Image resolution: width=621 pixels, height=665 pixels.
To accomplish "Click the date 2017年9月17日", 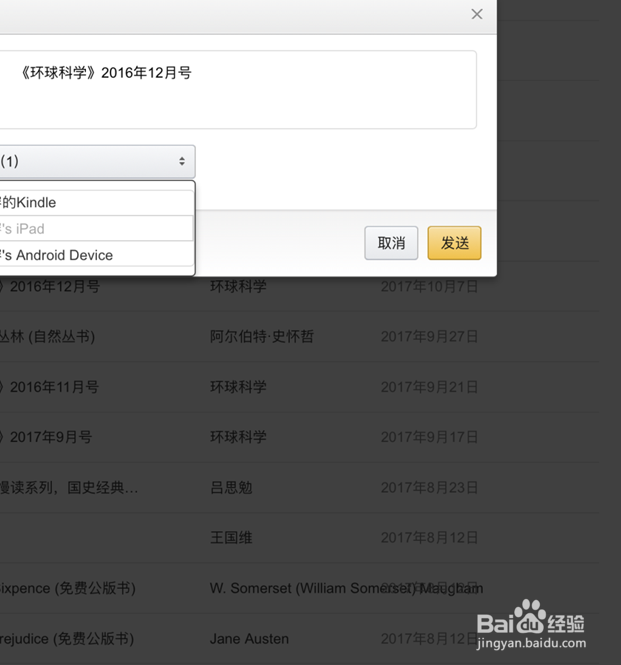I will point(429,437).
